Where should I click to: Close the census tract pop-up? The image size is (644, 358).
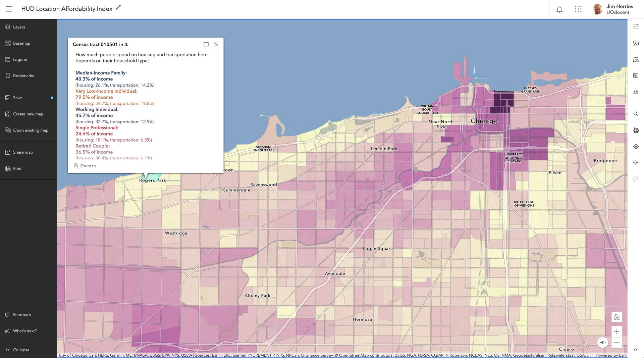click(216, 44)
